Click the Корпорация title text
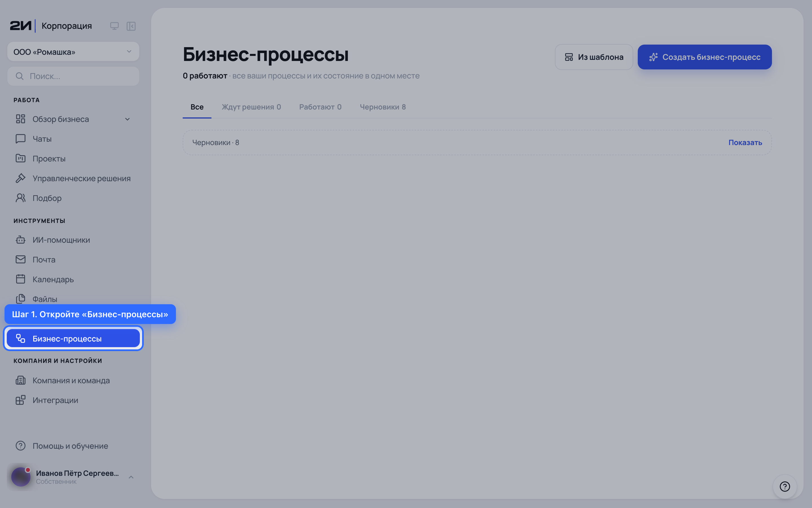The image size is (812, 508). (67, 26)
